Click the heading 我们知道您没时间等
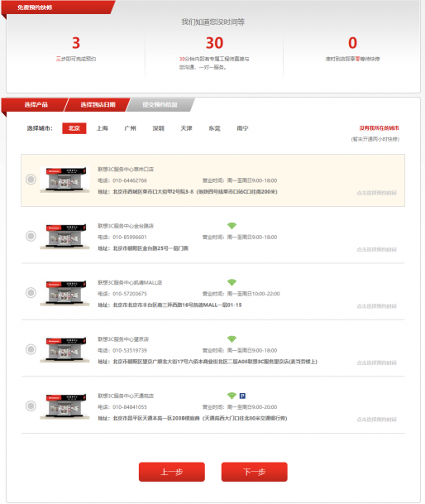 coord(213,22)
